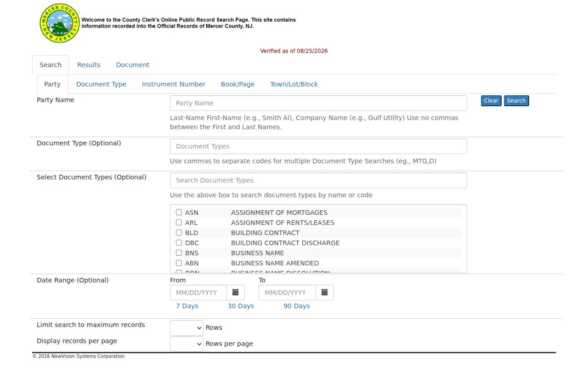
Task: Open the Rows per page dropdown
Action: 187,344
